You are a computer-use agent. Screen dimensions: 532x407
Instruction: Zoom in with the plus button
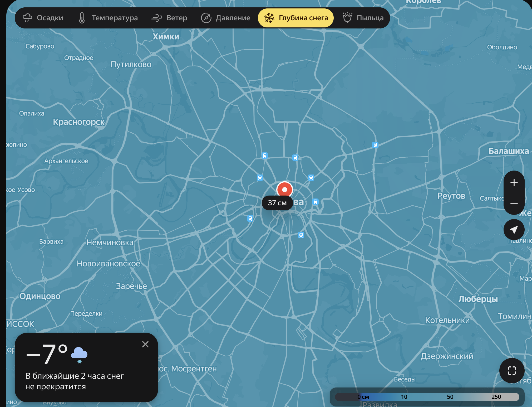click(x=514, y=183)
